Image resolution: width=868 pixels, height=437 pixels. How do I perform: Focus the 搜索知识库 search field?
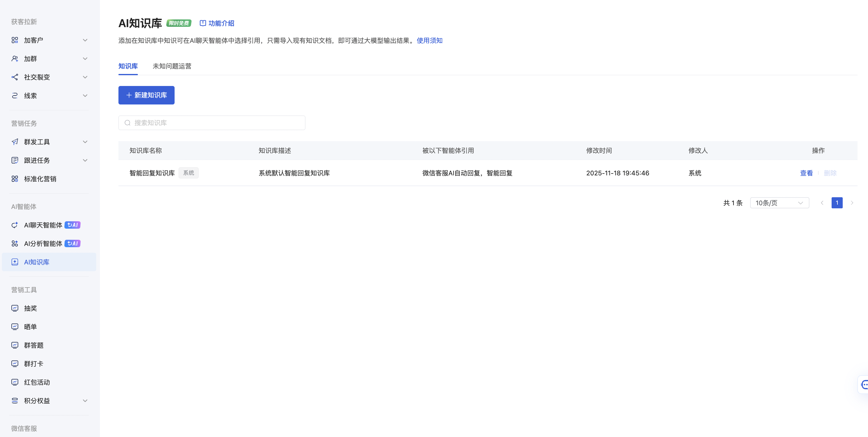point(212,123)
